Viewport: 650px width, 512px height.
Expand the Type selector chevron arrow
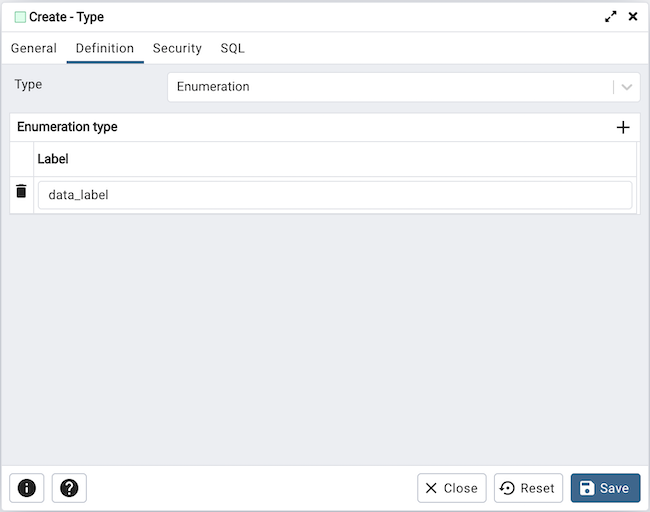(627, 87)
